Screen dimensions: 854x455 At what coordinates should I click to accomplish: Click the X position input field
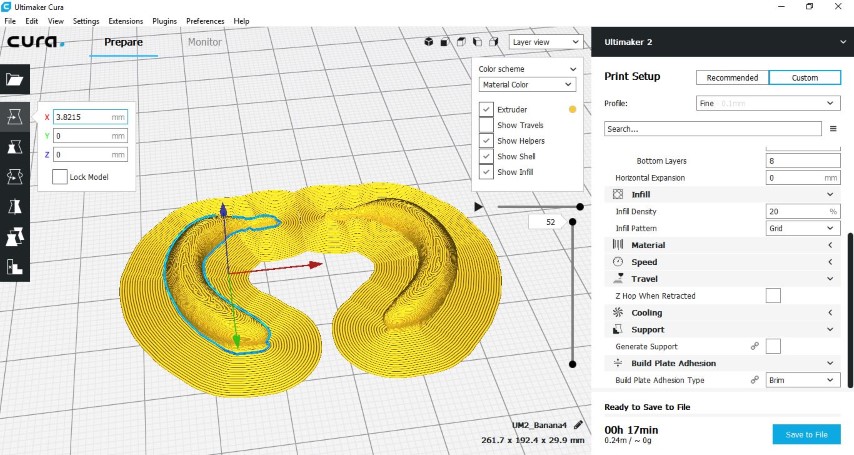[90, 117]
